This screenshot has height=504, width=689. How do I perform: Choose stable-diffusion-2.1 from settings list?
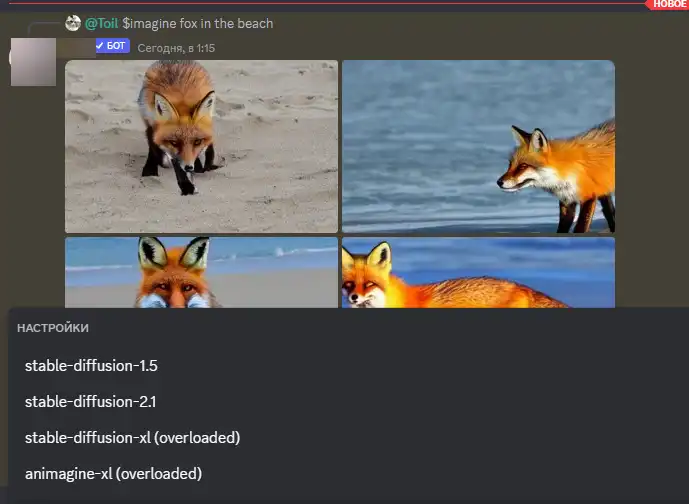point(90,402)
